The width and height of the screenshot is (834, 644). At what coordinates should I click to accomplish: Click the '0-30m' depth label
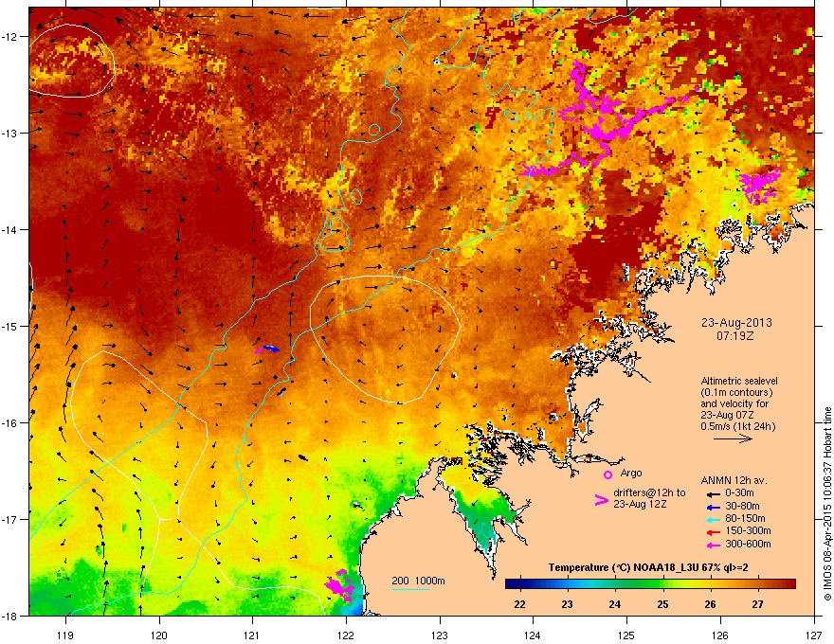coord(739,493)
